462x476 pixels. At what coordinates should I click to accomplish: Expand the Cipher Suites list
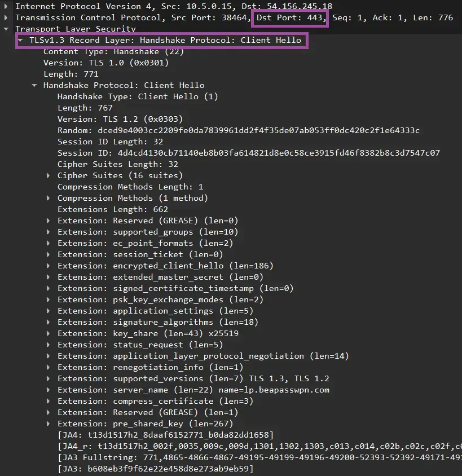48,175
